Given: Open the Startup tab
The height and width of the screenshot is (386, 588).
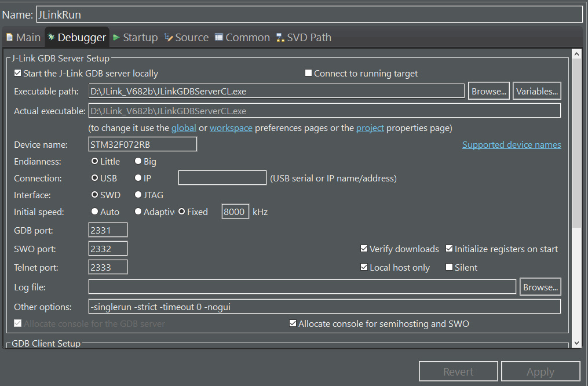Looking at the screenshot, I should click(136, 37).
